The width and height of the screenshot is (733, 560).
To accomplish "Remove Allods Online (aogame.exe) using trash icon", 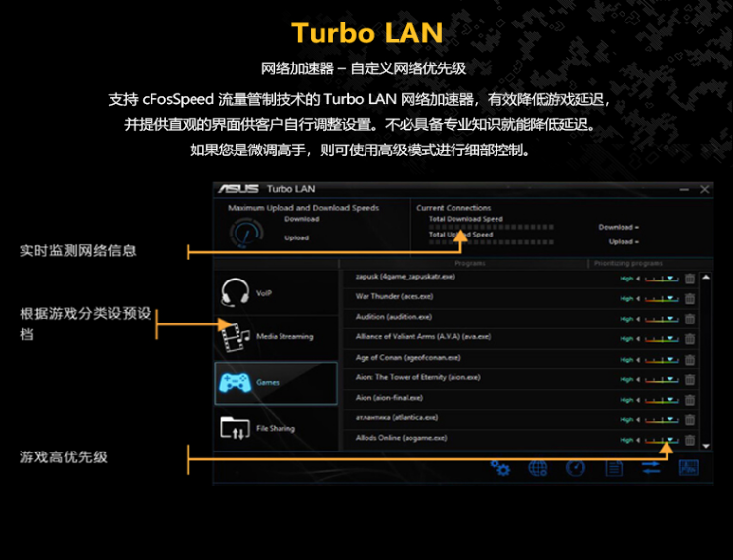I will (x=690, y=440).
